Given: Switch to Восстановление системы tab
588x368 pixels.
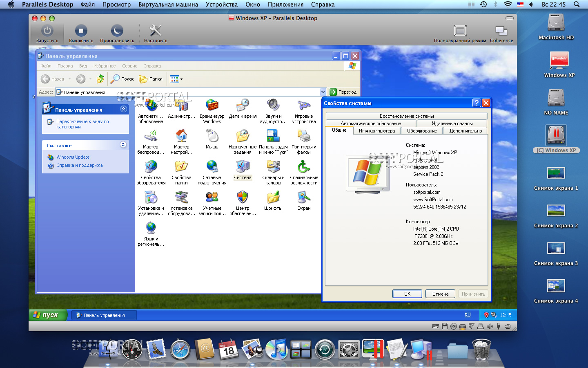Looking at the screenshot, I should point(407,116).
